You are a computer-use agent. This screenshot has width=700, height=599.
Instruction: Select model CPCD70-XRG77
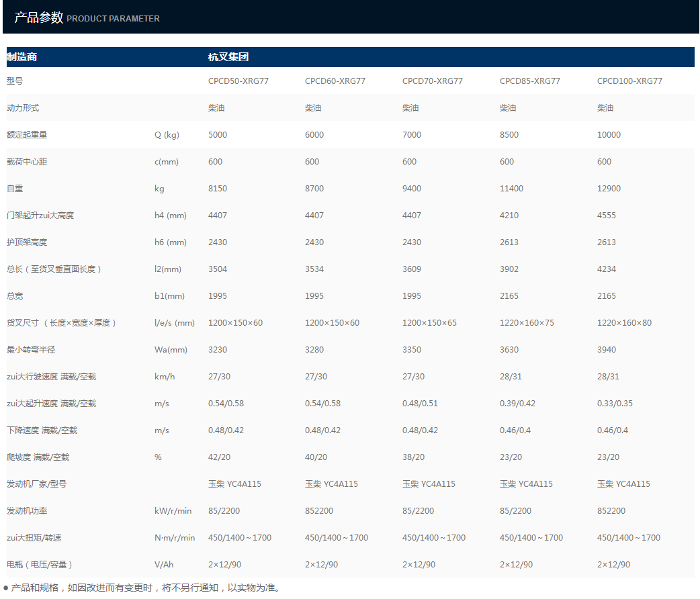[x=433, y=81]
